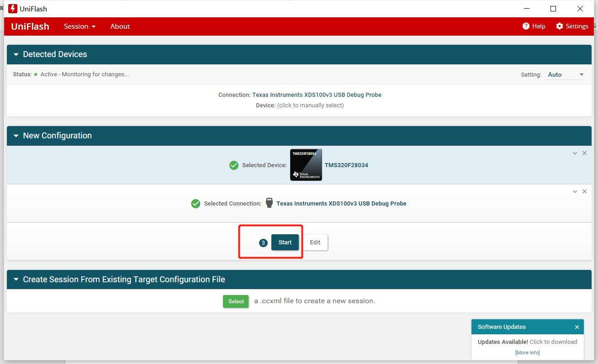Collapse the Detected Devices section
The image size is (598, 364).
pos(16,54)
